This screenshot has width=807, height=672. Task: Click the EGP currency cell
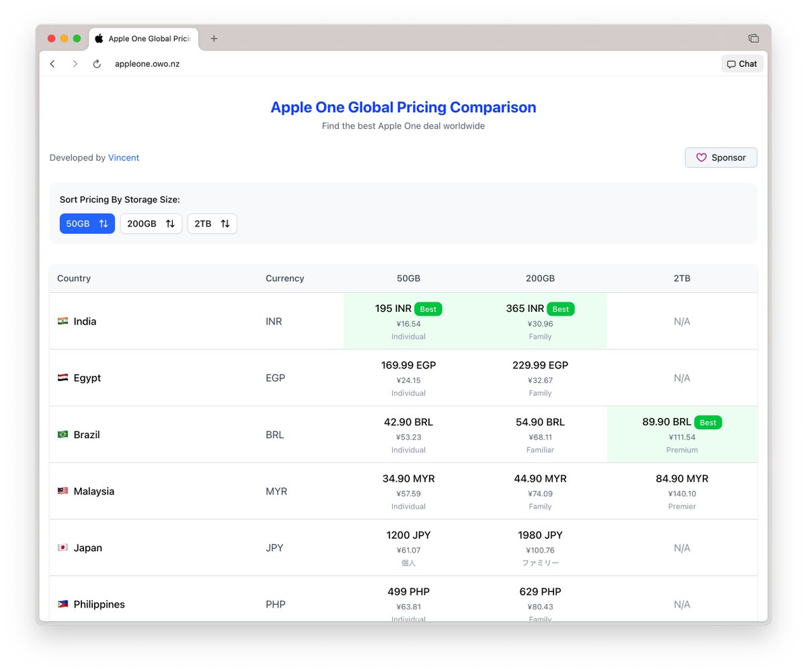tap(275, 378)
